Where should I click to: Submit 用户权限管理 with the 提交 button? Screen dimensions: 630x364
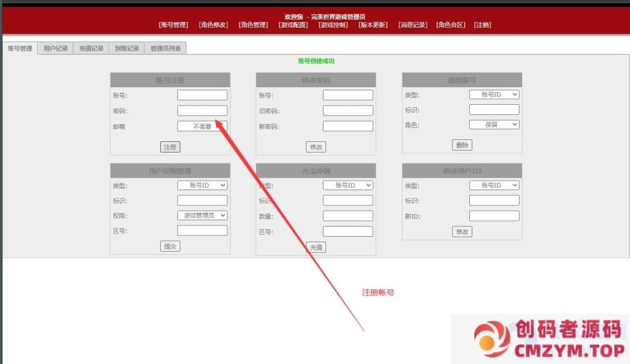171,245
